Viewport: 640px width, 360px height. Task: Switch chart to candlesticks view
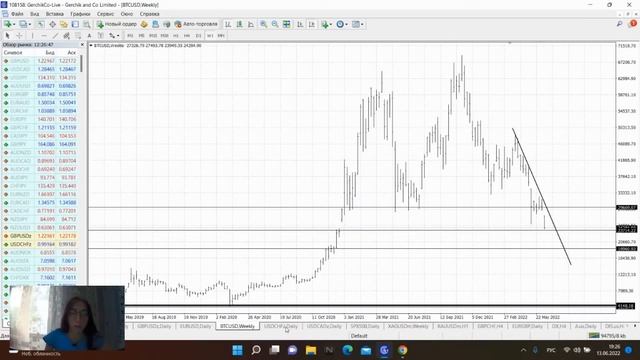point(239,24)
